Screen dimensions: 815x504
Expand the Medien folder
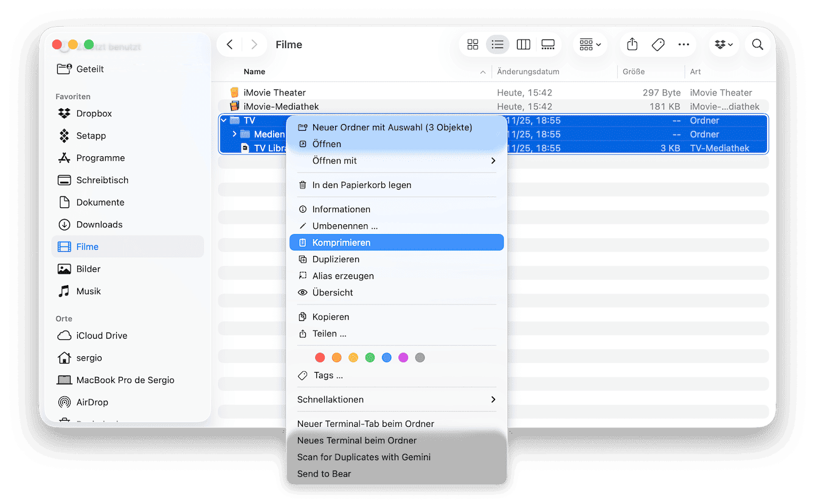(x=235, y=134)
